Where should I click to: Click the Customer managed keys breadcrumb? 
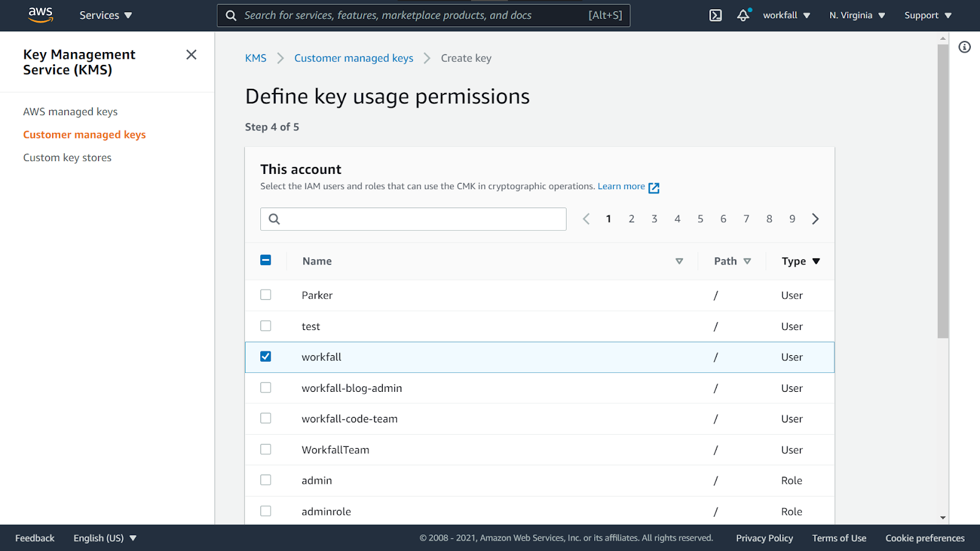pos(353,58)
